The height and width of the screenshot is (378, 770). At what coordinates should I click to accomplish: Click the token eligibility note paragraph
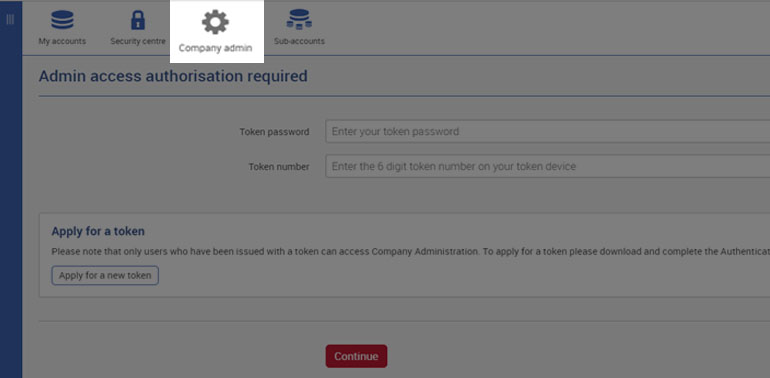(x=411, y=252)
